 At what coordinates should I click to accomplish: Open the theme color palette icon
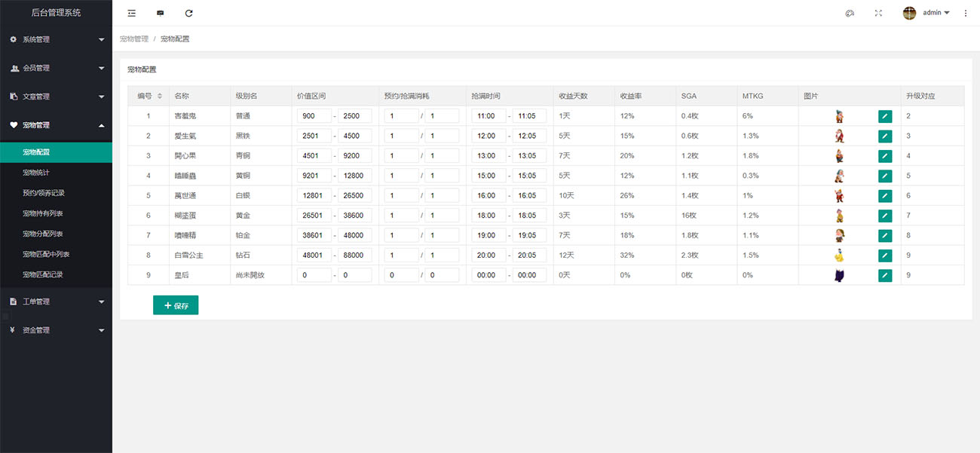click(x=850, y=13)
